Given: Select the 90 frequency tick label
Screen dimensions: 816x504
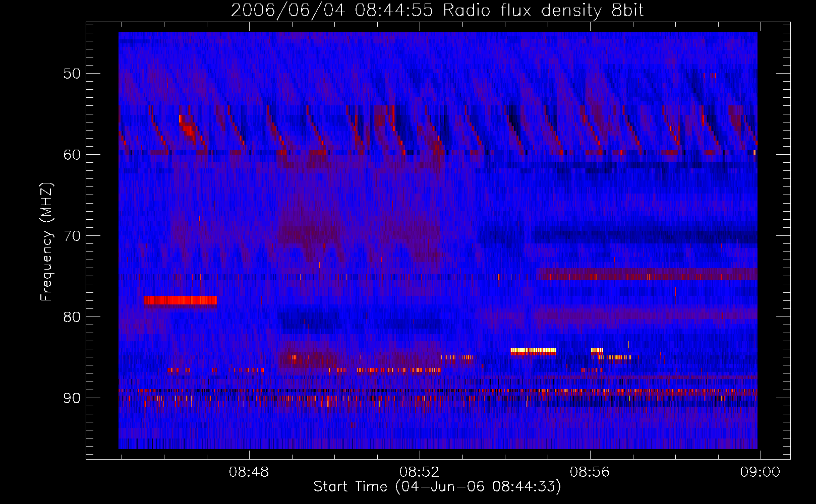Looking at the screenshot, I should point(72,398).
